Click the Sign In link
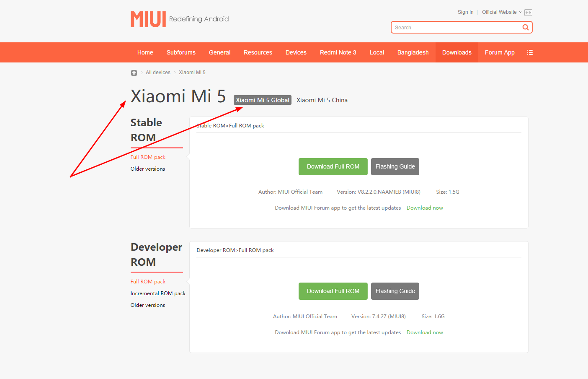 466,12
